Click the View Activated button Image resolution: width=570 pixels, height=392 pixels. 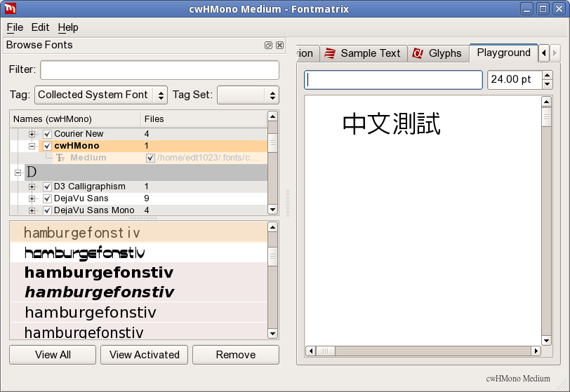coord(144,355)
